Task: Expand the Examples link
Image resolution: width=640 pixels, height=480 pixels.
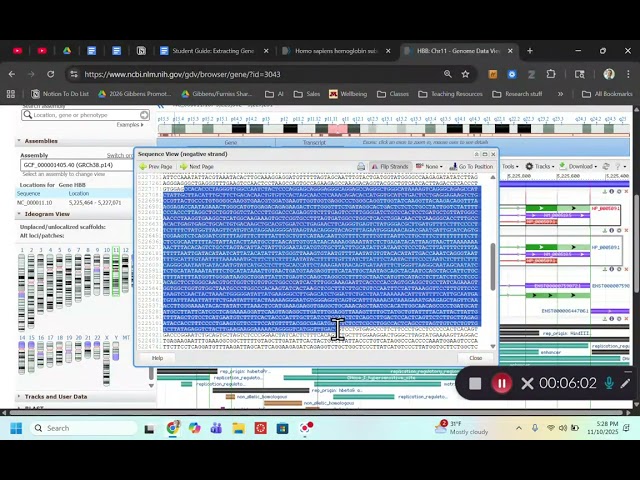Action: click(x=130, y=124)
